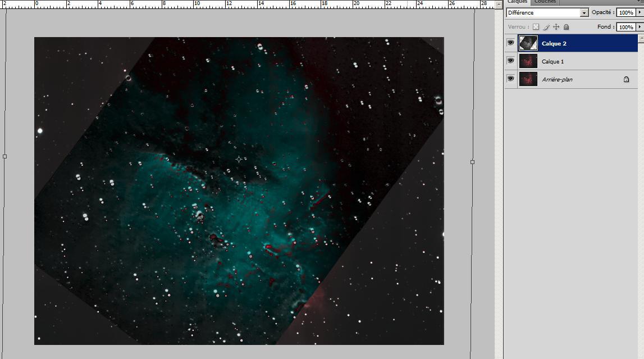Click the Opacité 100% value field

point(625,13)
